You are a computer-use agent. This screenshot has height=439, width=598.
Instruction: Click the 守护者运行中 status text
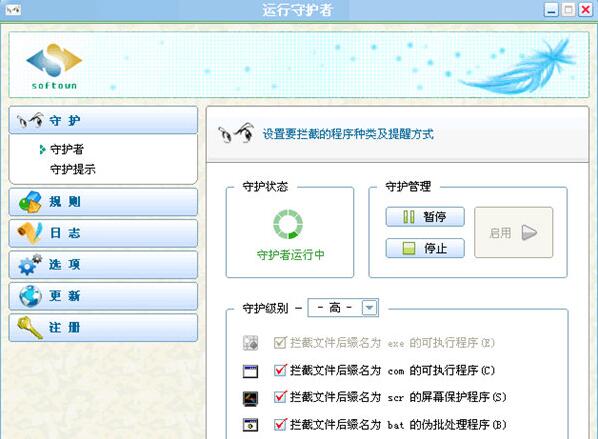291,255
